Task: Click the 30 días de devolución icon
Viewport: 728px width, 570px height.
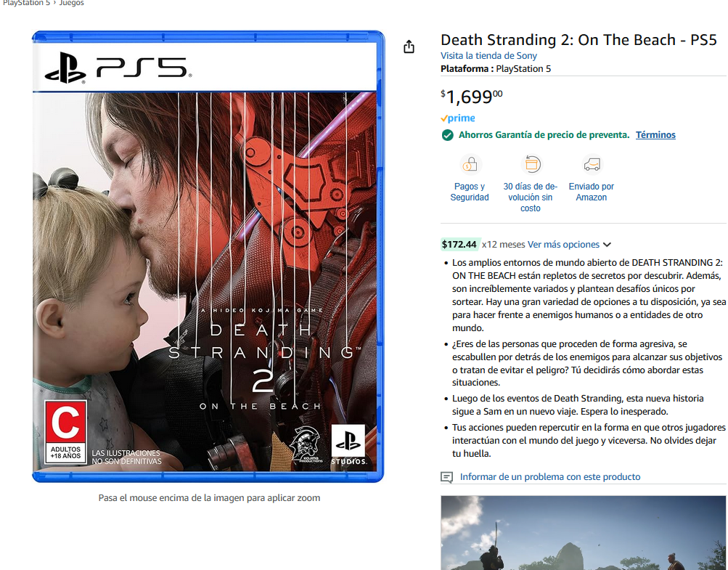Action: coord(532,164)
